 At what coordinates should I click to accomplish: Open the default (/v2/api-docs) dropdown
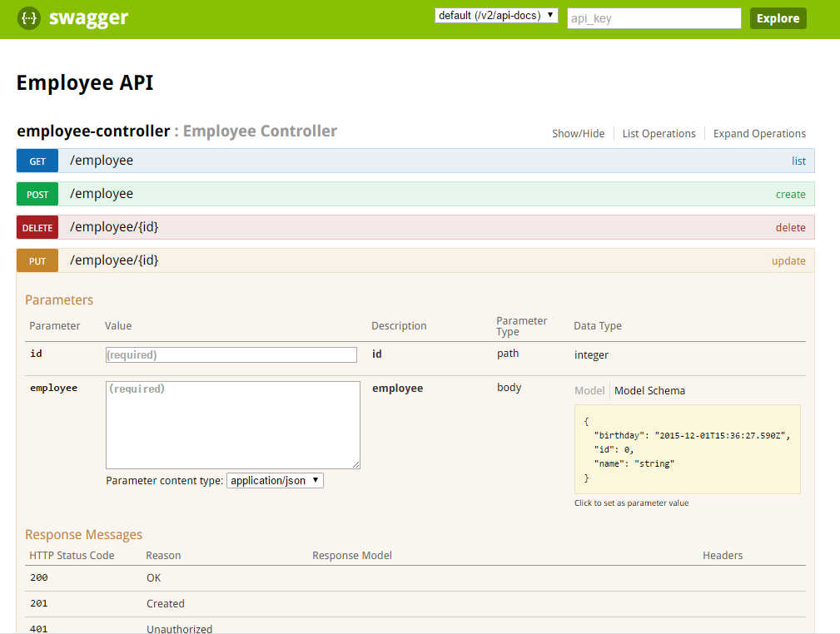click(496, 16)
